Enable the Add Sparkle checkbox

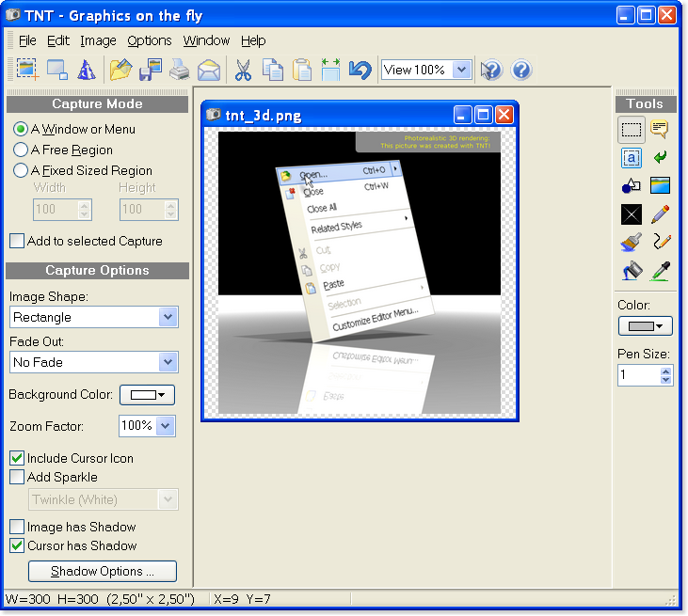pos(17,477)
